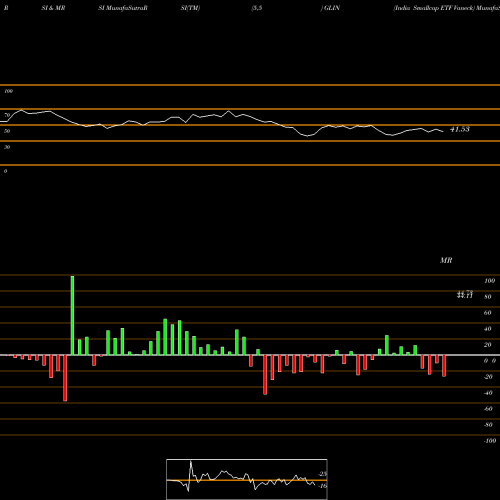This screenshot has width=500, height=500.
Task: Click the -16 label in the mini chart
Action: 323,486
